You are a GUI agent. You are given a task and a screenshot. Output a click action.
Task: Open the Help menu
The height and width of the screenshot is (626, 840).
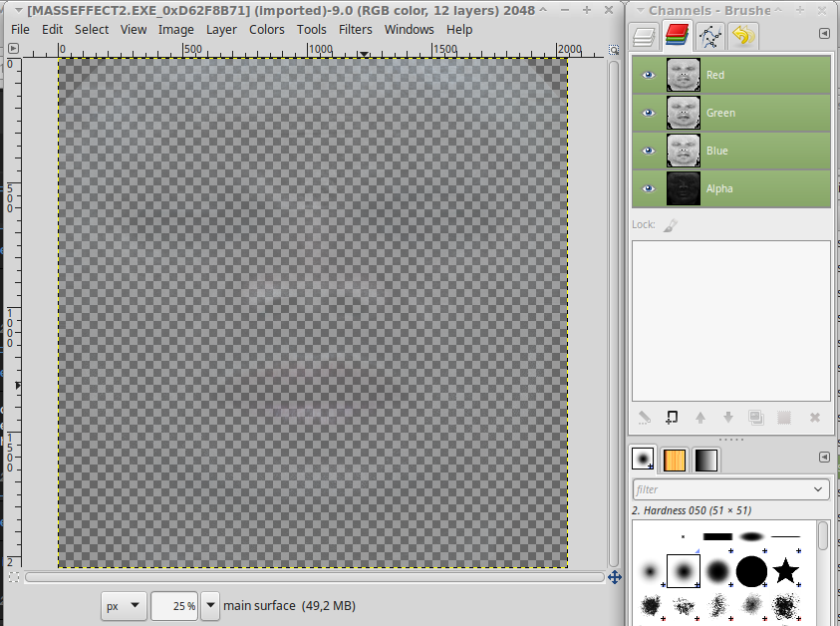tap(459, 30)
